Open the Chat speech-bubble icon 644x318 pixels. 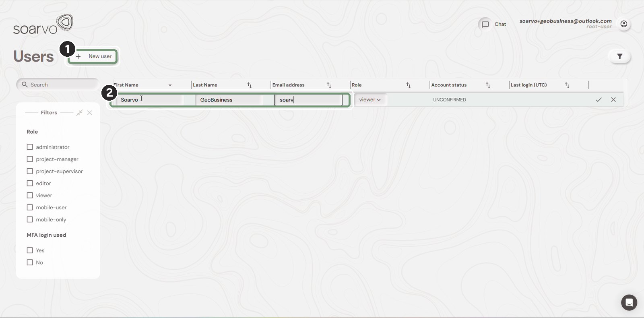485,24
